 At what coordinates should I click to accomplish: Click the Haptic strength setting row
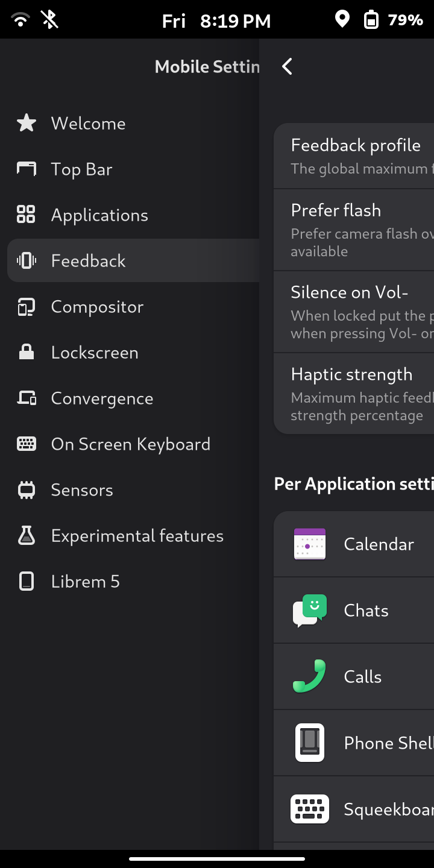356,394
